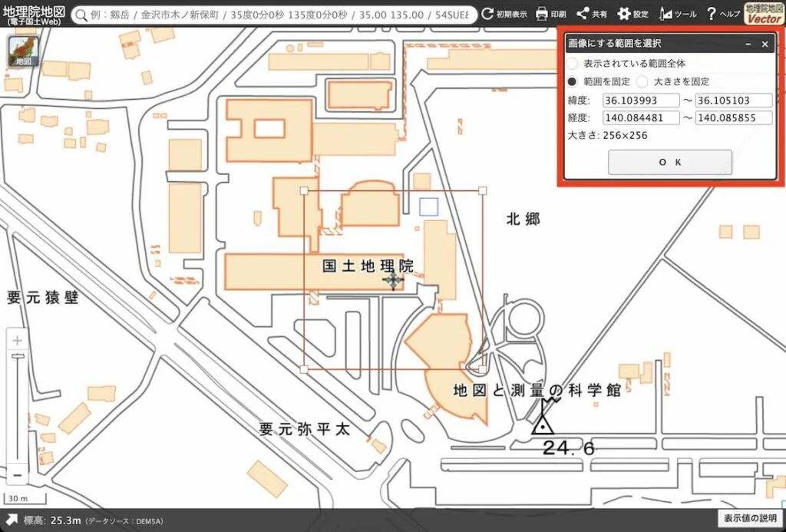Image resolution: width=786 pixels, height=532 pixels.
Task: Click the 初期表示 reset icon
Action: point(487,14)
